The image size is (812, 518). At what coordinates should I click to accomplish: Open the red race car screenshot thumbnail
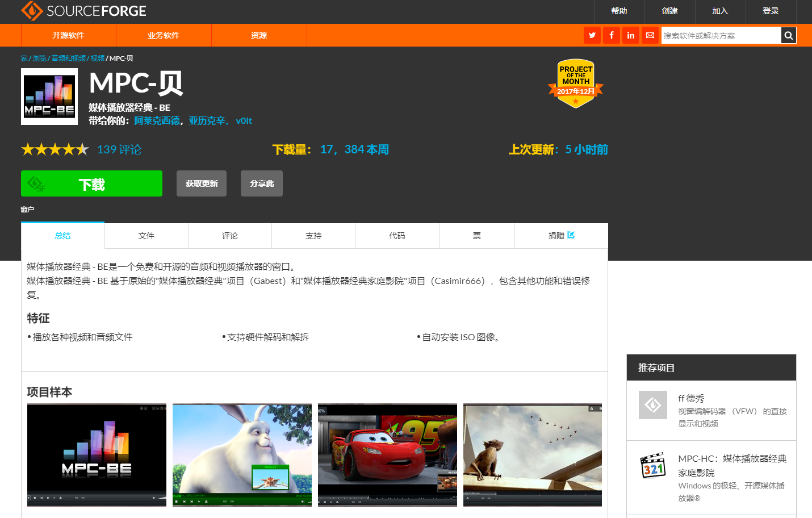pos(387,456)
